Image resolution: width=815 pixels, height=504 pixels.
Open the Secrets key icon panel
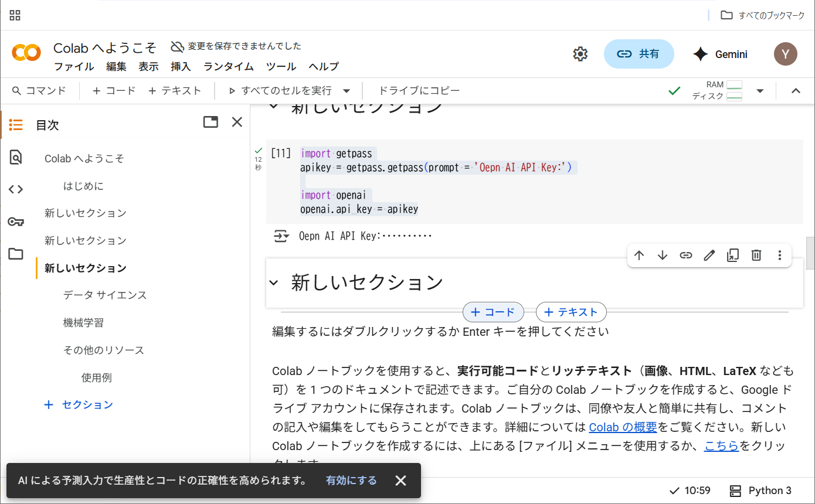click(16, 222)
